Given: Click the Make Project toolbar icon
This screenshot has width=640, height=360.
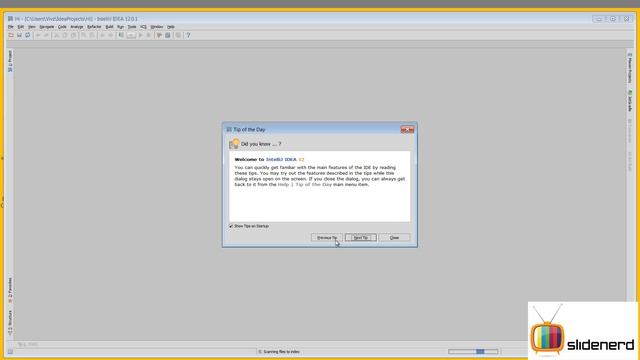Looking at the screenshot, I should (x=121, y=36).
